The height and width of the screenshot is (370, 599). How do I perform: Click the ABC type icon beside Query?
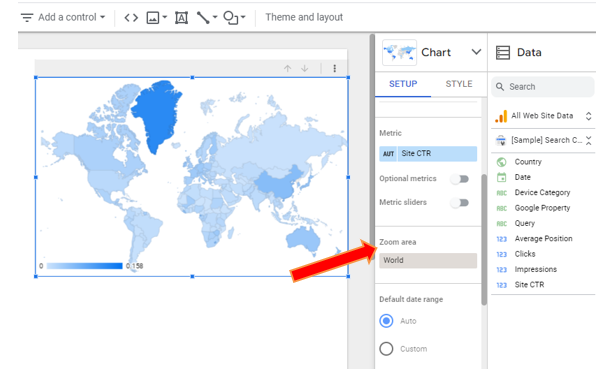pyautogui.click(x=502, y=224)
